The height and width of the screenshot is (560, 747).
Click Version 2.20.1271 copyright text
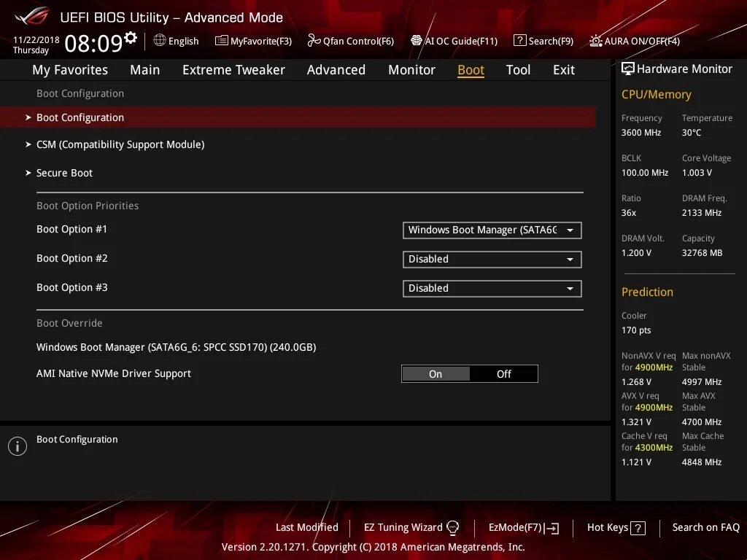pos(373,547)
